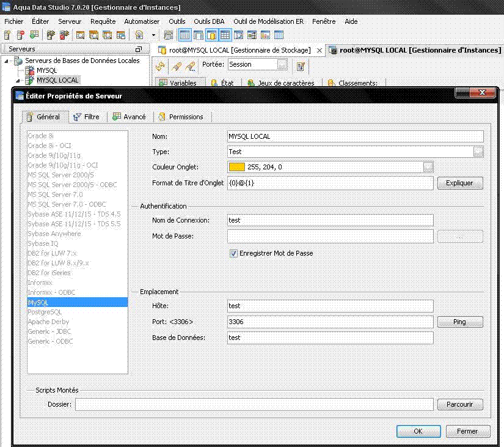Screen dimensions: 504x447
Task: Click the red disconnect-server toolbar icon
Action: click(64, 35)
